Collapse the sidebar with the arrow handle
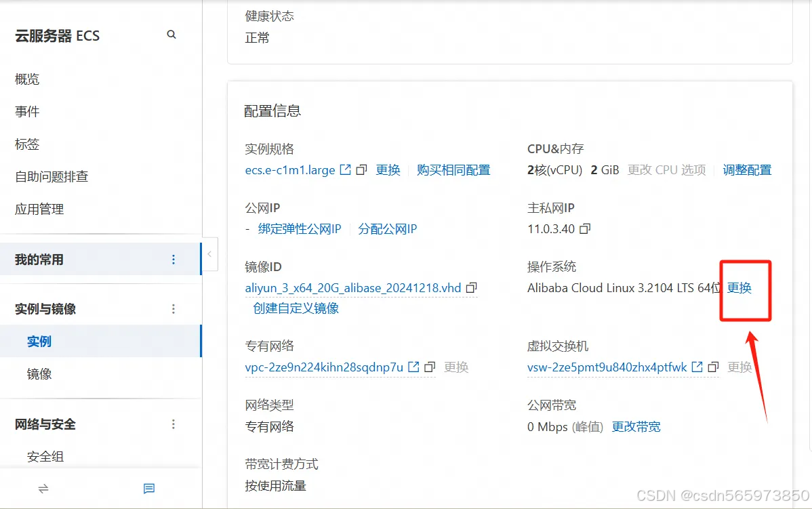The width and height of the screenshot is (812, 509). point(209,254)
